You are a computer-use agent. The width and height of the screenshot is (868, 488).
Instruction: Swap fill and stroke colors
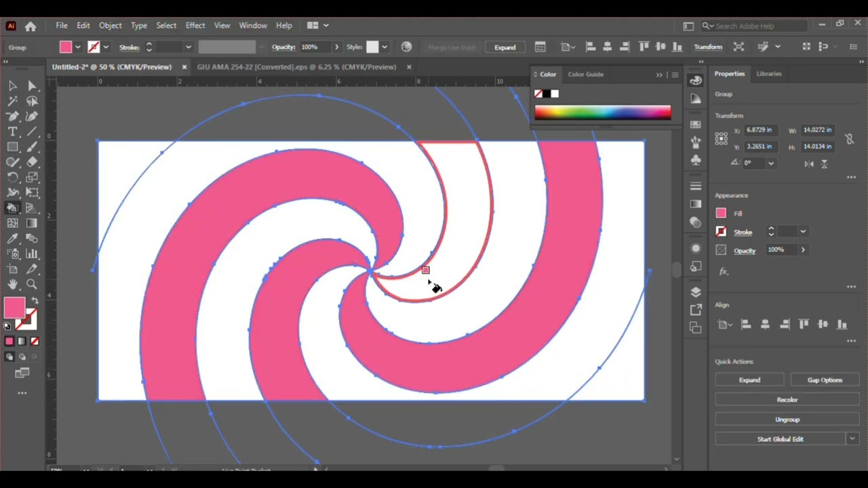pyautogui.click(x=35, y=300)
